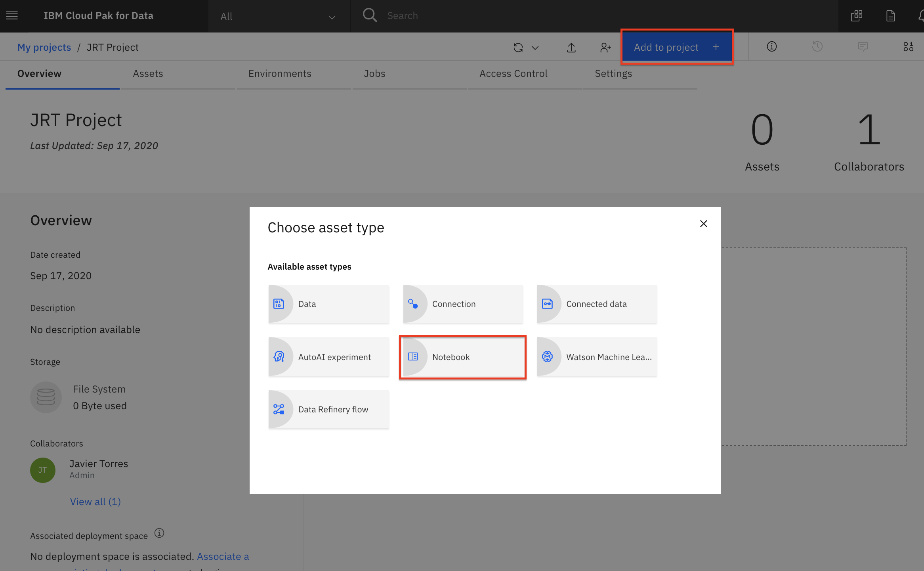
Task: Open the data panel icon at far right
Action: tap(908, 47)
